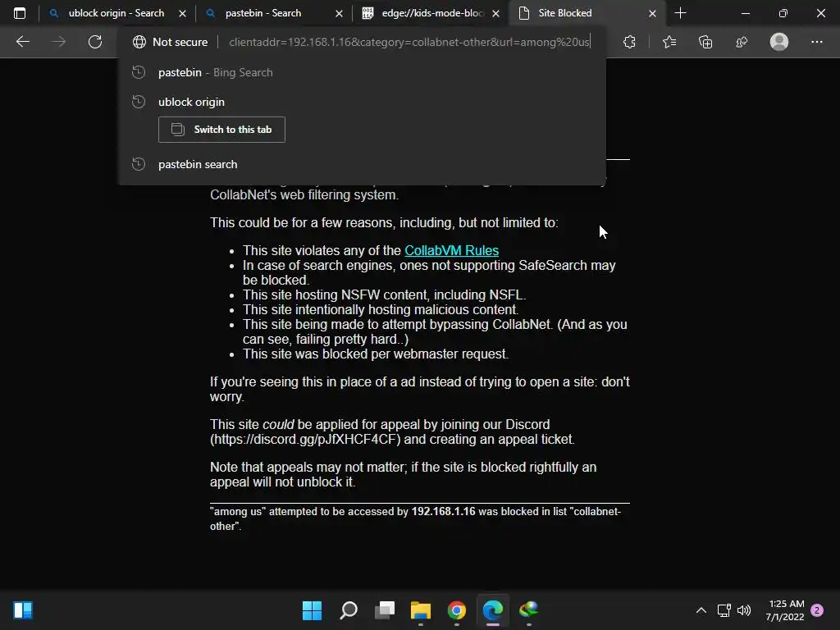Screen dimensions: 840x630
Task: Open a new tab with plus button
Action: pos(680,13)
